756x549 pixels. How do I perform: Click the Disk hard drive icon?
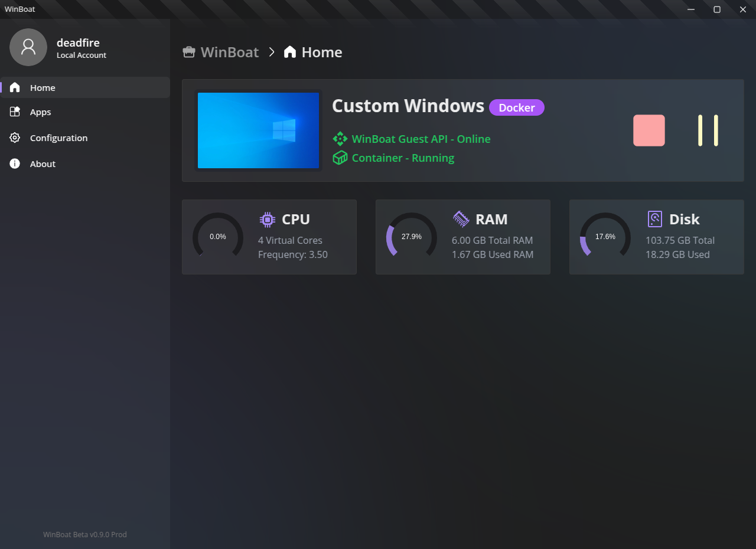click(655, 220)
